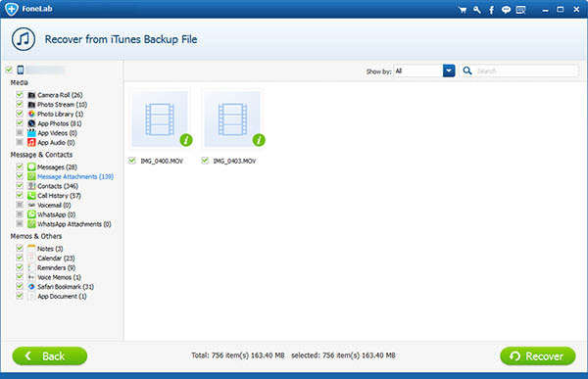Image resolution: width=588 pixels, height=379 pixels.
Task: Uncheck the Camera Roll checkbox
Action: click(x=20, y=94)
